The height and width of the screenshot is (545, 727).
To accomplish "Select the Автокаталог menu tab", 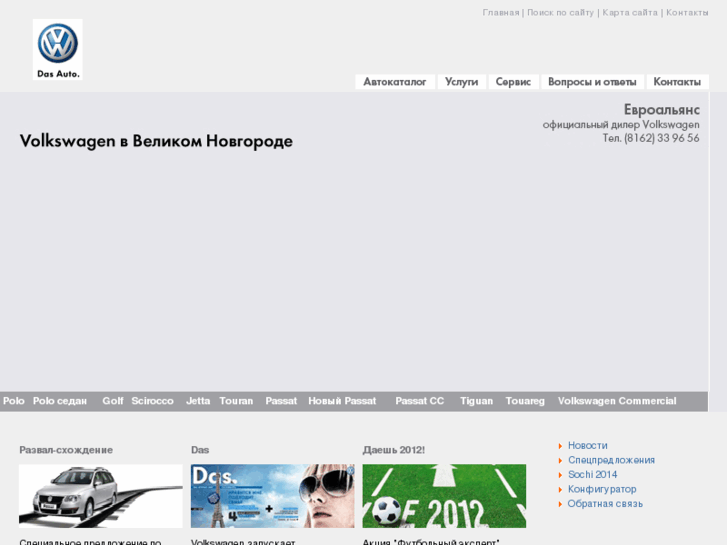I will pos(395,82).
